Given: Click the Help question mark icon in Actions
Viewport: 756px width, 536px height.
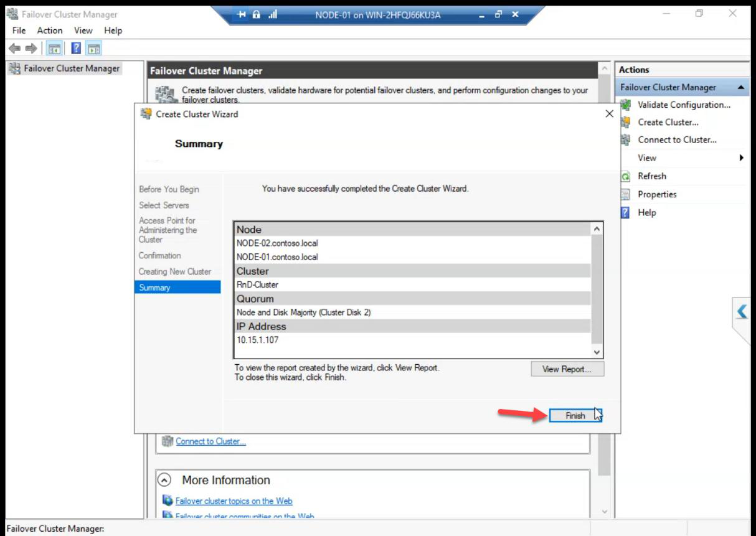Looking at the screenshot, I should [626, 212].
